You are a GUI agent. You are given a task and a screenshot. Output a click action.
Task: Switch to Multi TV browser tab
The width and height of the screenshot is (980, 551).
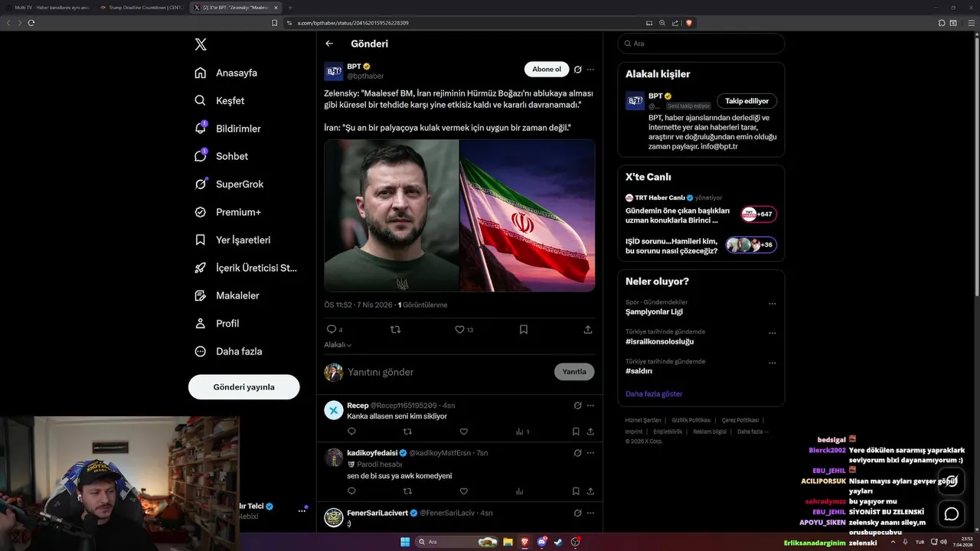click(x=47, y=8)
